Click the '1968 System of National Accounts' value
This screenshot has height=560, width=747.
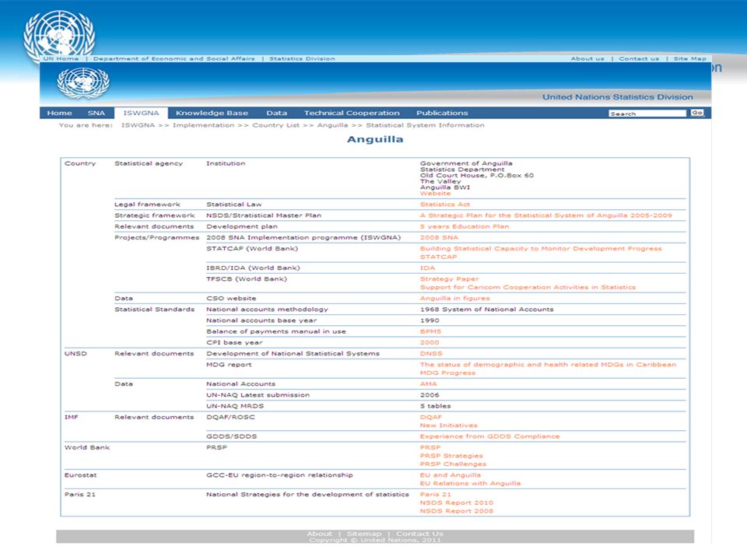(x=486, y=309)
